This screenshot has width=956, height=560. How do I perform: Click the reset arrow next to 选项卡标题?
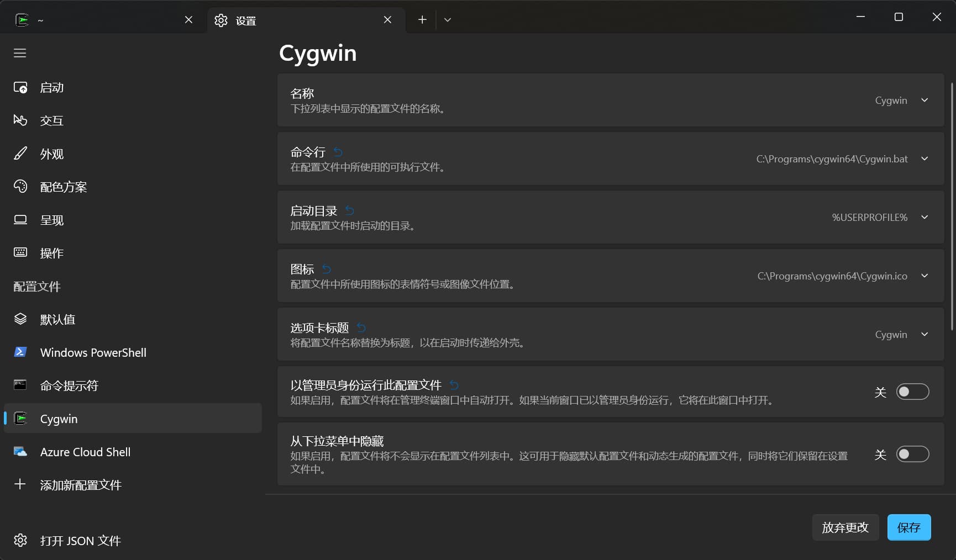pyautogui.click(x=361, y=327)
